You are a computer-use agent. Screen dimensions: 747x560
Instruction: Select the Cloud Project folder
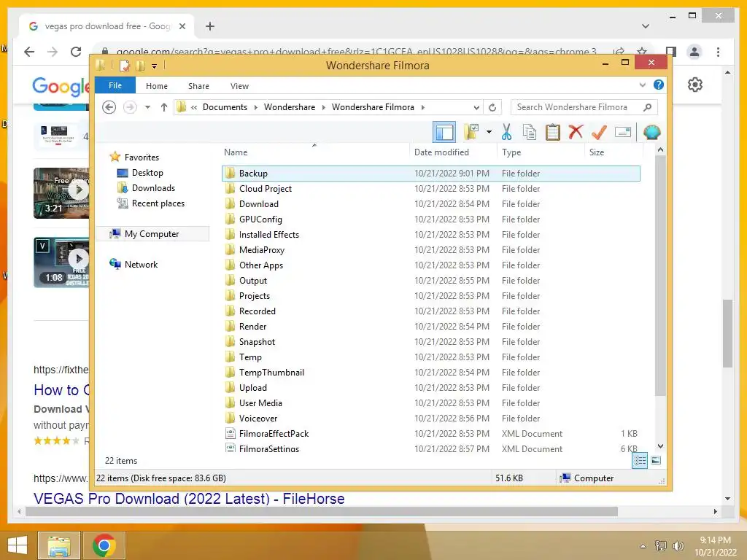click(x=430, y=189)
